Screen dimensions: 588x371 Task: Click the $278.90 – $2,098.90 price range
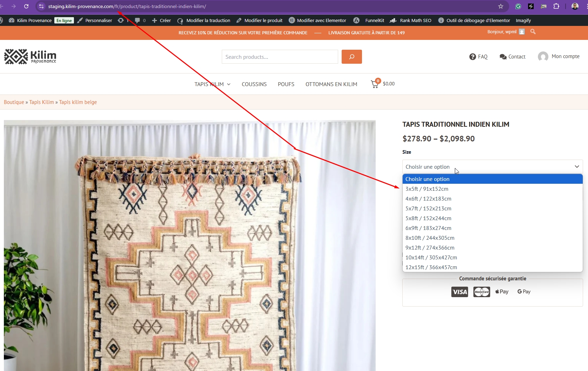438,139
